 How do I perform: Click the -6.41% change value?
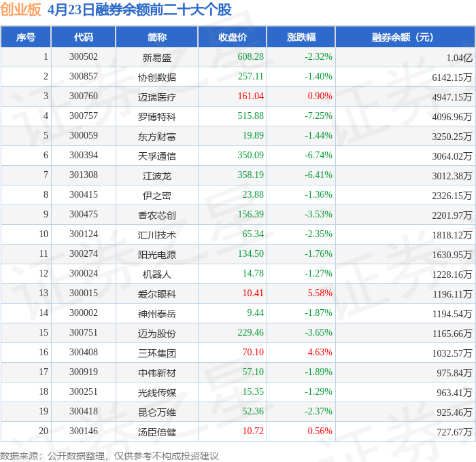click(x=318, y=175)
